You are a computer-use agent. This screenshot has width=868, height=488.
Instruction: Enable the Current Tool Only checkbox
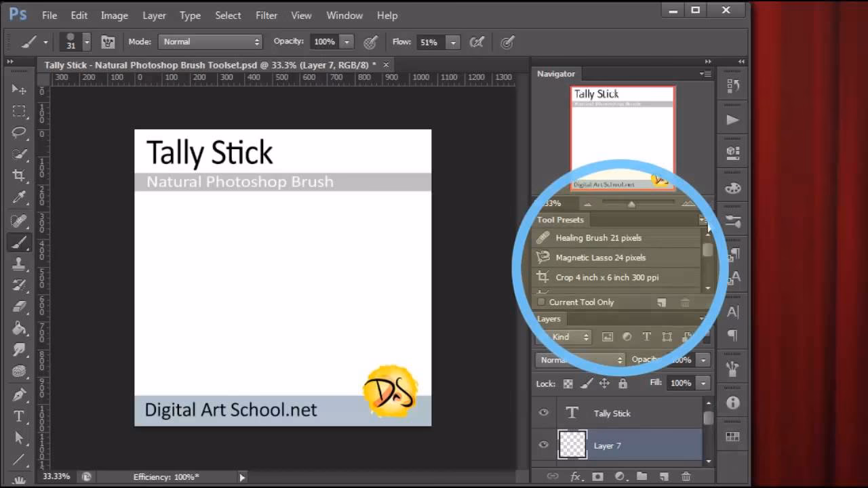pyautogui.click(x=540, y=302)
